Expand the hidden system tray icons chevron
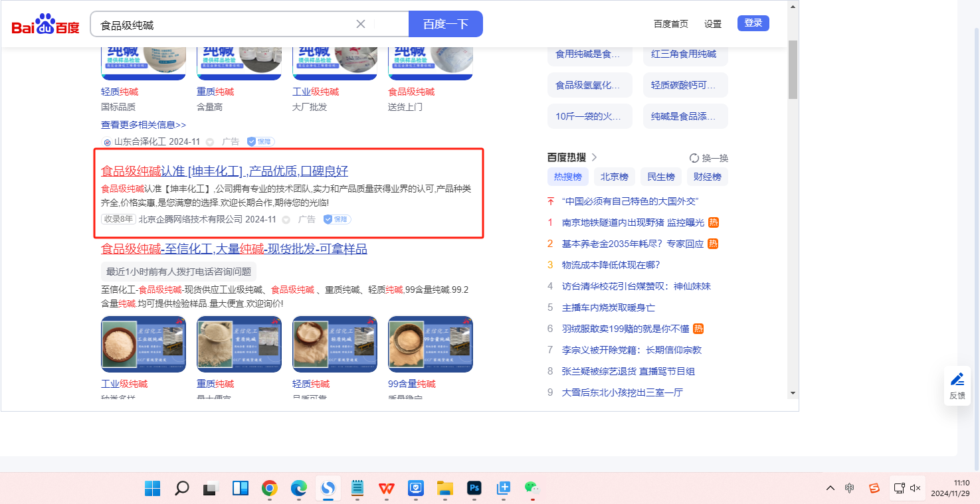This screenshot has width=980, height=504. coord(831,488)
